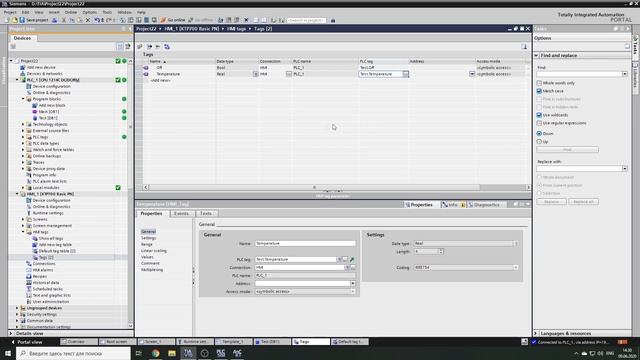Image resolution: width=640 pixels, height=360 pixels.
Task: Expand the Details view panel
Action: 11,333
